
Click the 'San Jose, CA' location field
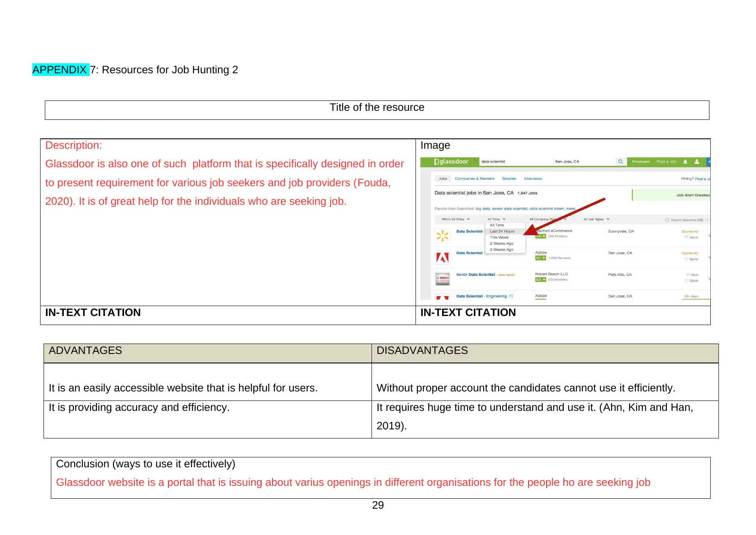(584, 162)
